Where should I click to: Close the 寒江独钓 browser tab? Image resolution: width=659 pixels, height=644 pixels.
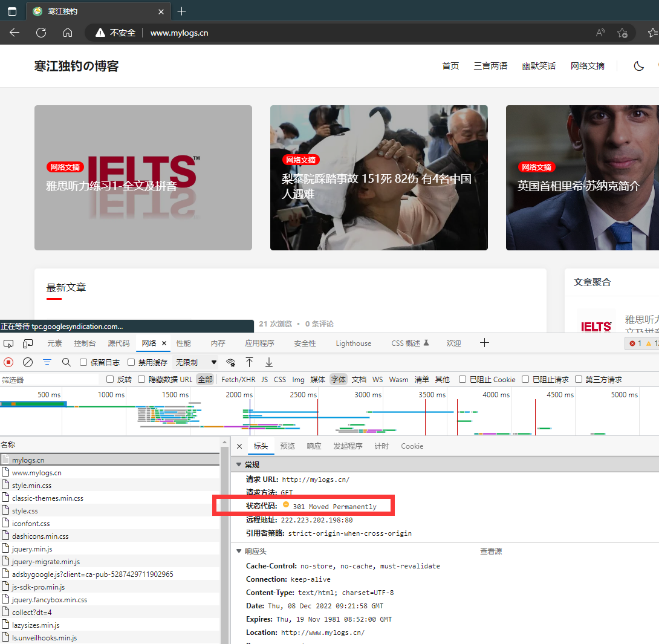tap(161, 11)
